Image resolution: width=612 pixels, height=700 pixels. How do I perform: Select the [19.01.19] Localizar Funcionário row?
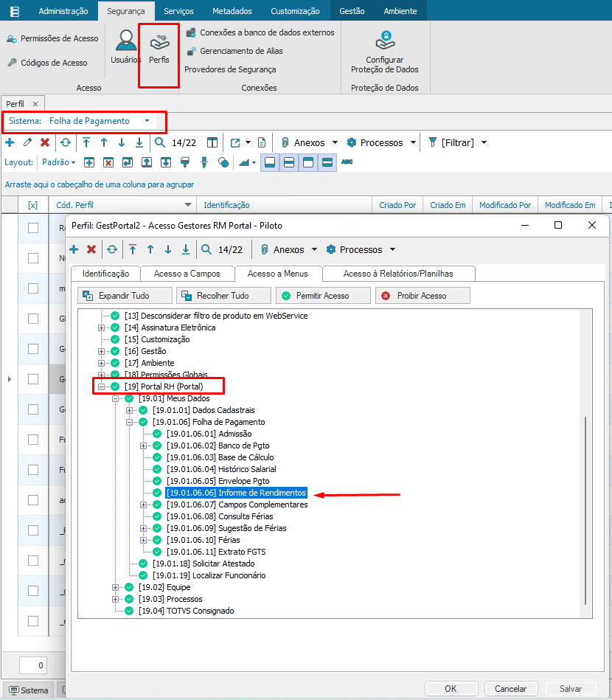209,575
